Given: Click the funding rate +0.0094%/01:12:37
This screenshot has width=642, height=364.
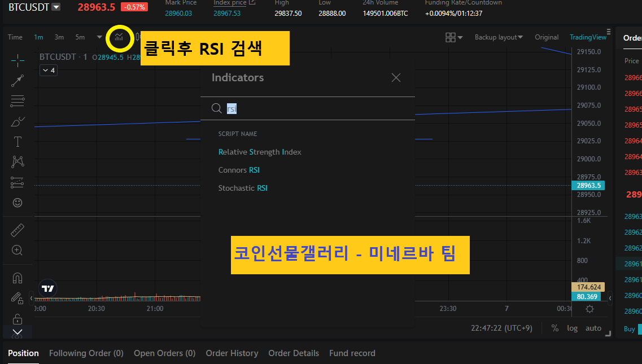Looking at the screenshot, I should coord(453,13).
